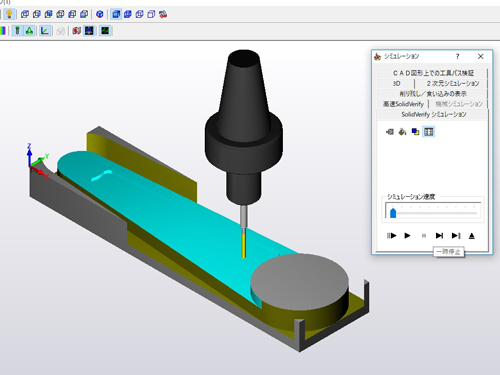Select the second solid blue cube display icon

[128, 14]
